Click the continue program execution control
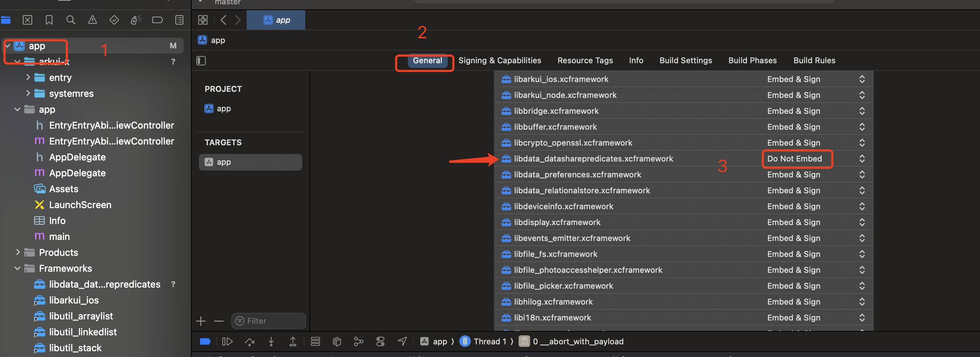The height and width of the screenshot is (357, 980). (227, 341)
